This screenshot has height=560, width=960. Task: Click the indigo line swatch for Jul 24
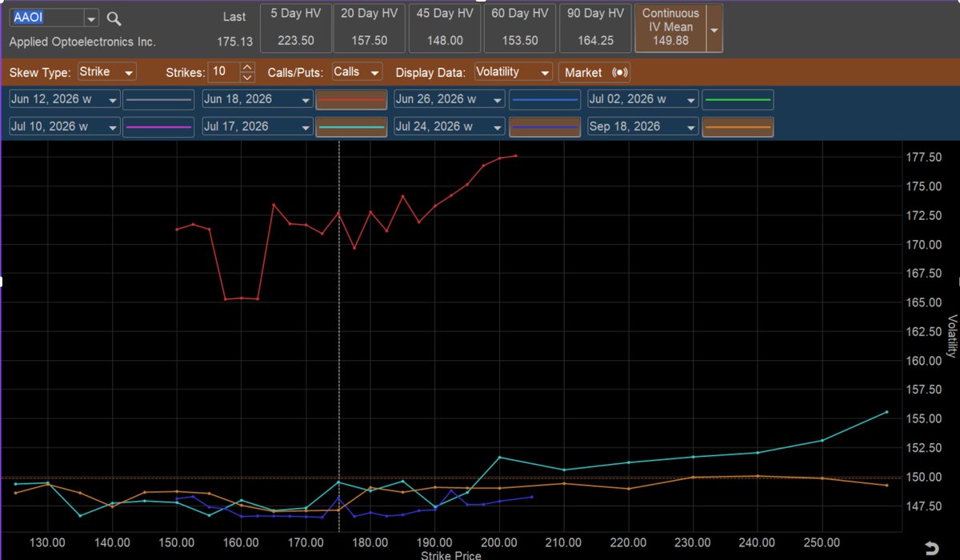(545, 126)
